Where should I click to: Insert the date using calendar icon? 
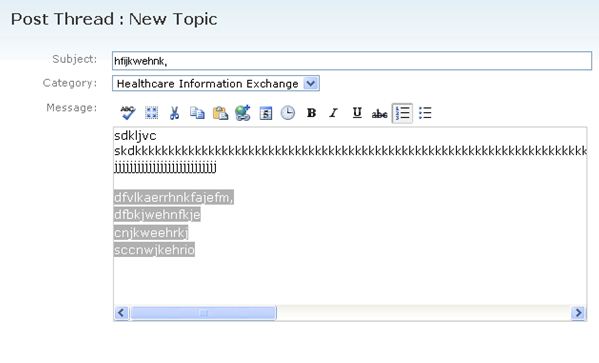point(266,113)
